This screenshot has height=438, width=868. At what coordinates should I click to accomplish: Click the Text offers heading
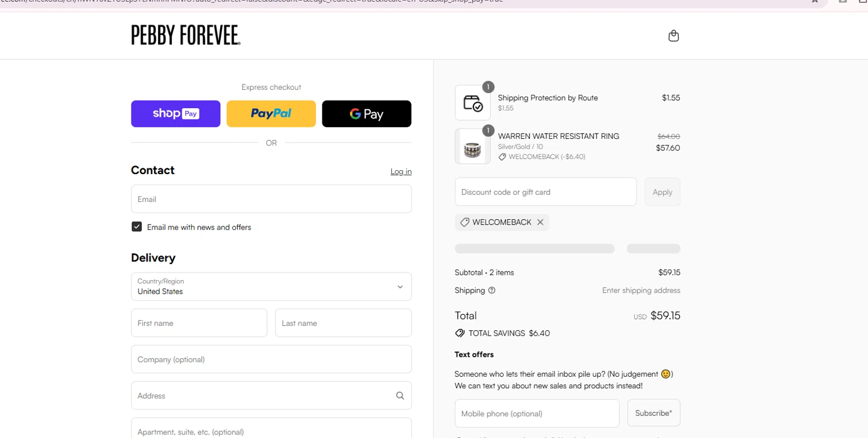click(474, 355)
